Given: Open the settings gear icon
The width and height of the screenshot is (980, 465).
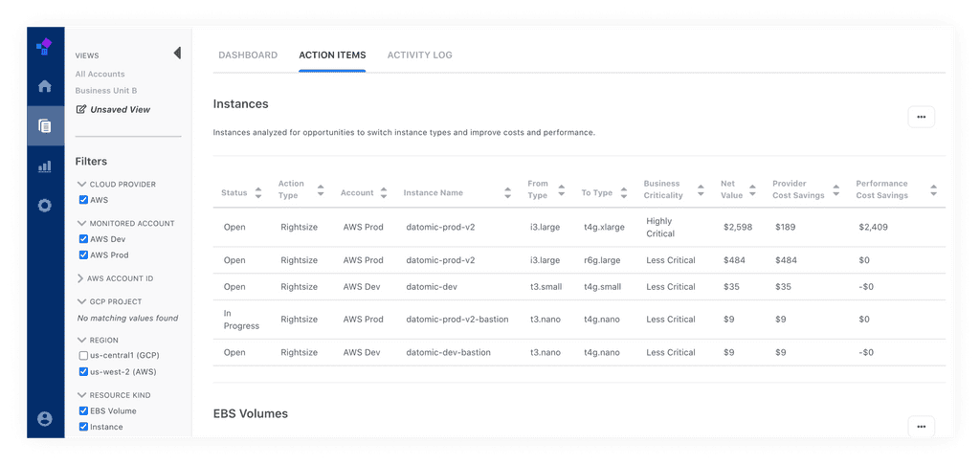Looking at the screenshot, I should (44, 205).
